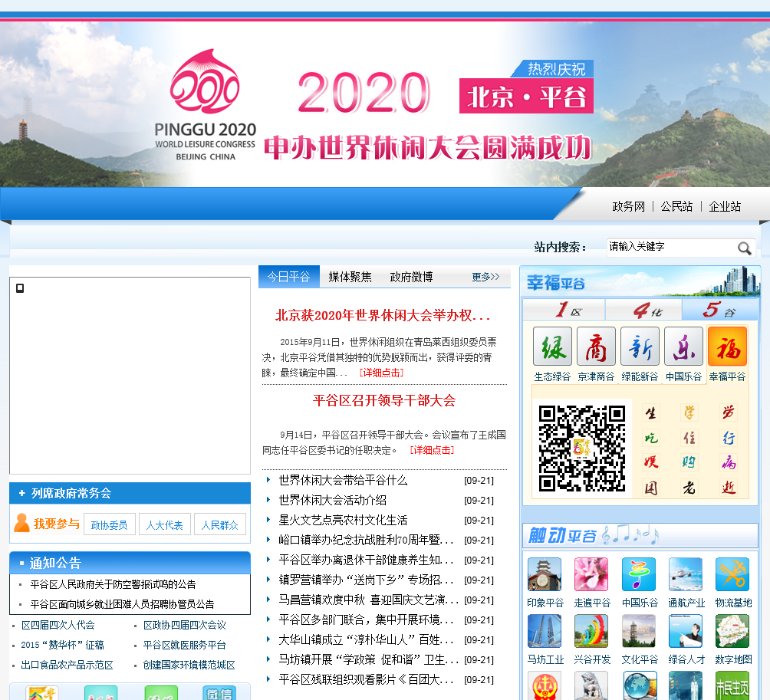Viewport: 770px width, 700px height.
Task: Click the 走遍平谷 peach blossom icon
Action: point(592,573)
